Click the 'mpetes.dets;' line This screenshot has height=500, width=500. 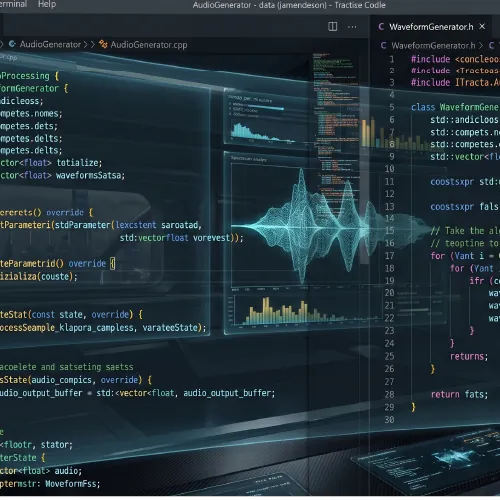point(29,126)
